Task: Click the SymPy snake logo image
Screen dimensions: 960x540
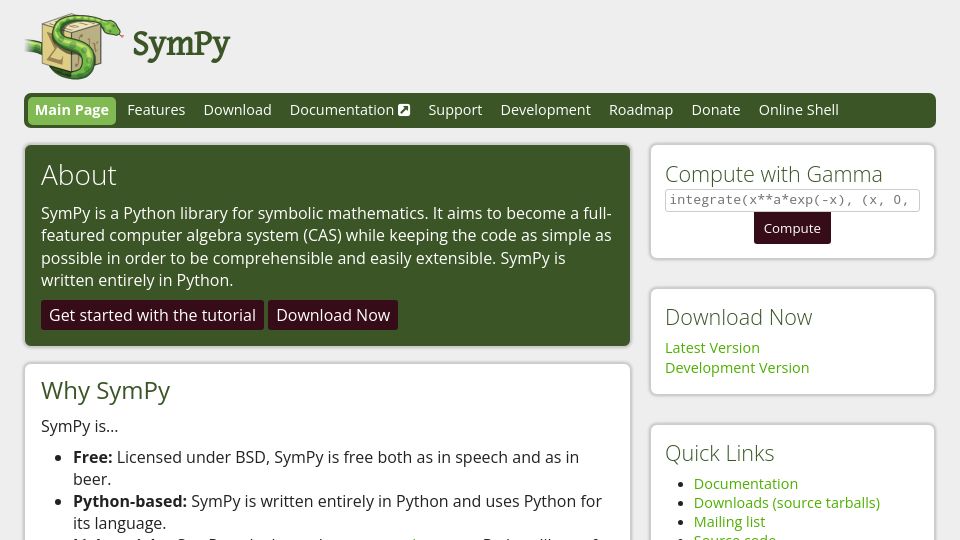Action: click(x=74, y=46)
